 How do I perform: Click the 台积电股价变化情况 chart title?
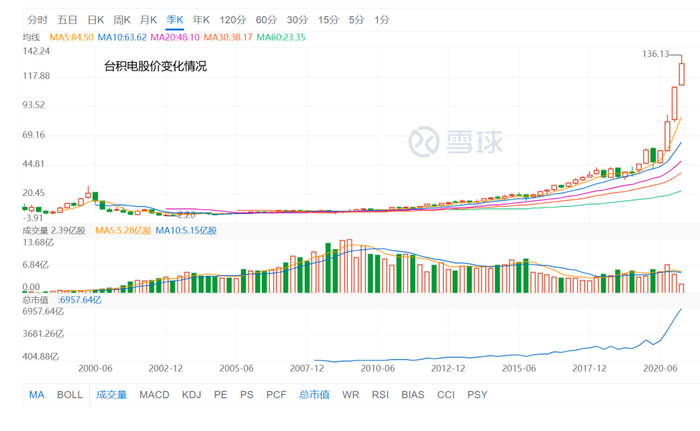coord(155,67)
